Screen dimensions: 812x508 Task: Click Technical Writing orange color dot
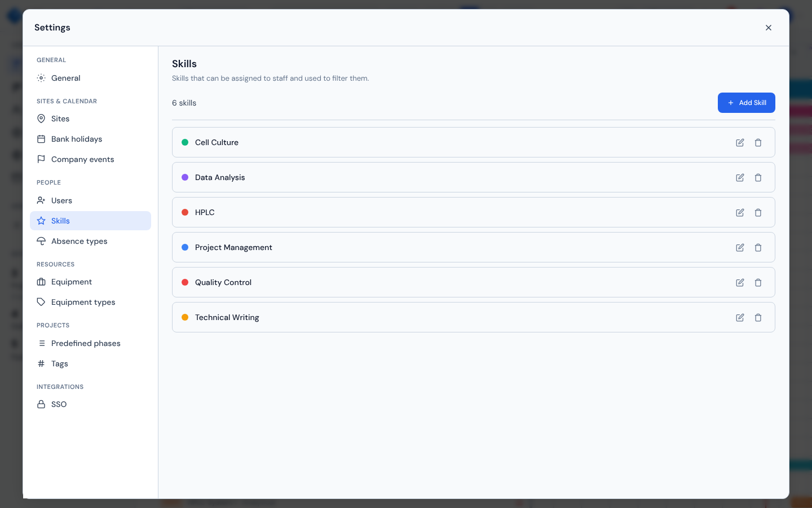pyautogui.click(x=185, y=317)
